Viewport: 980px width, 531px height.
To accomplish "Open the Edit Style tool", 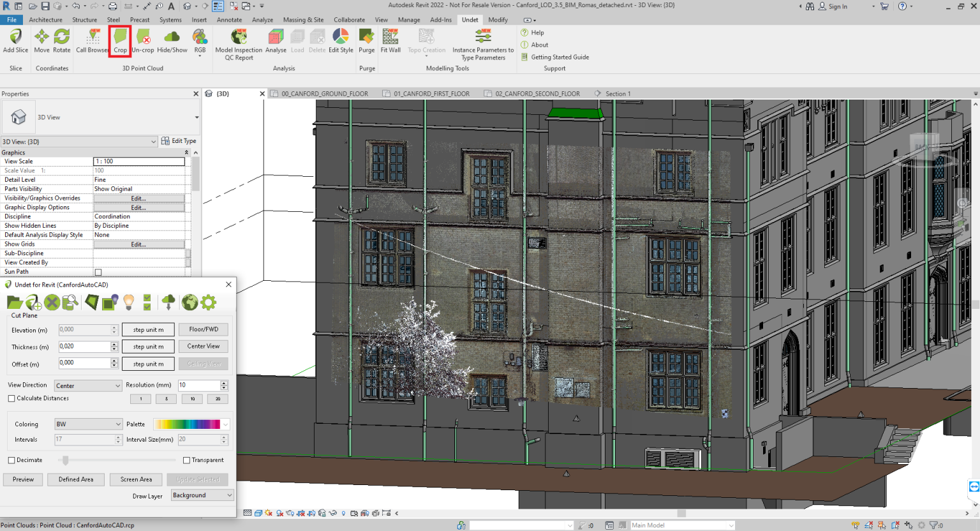I will 341,41.
